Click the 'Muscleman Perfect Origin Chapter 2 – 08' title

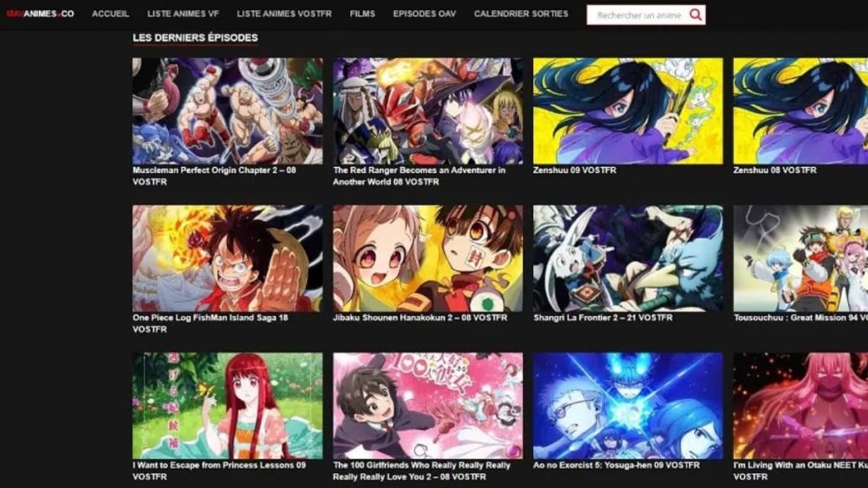click(214, 176)
